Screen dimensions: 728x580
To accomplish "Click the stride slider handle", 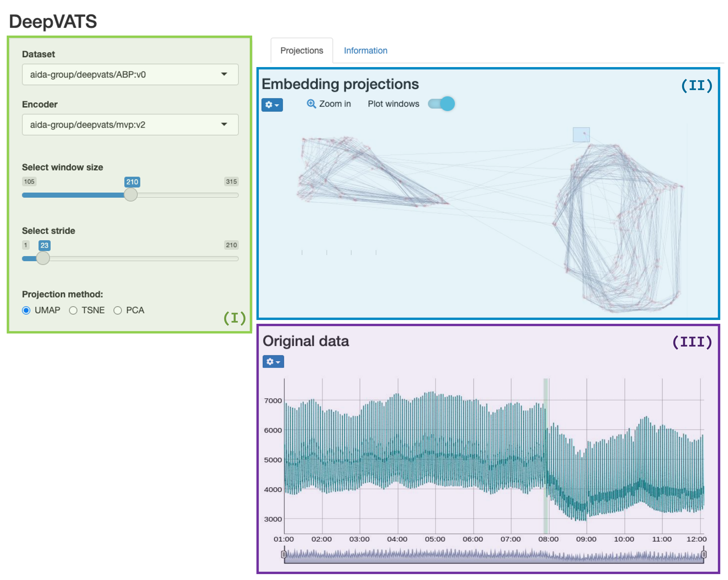I will [x=43, y=258].
